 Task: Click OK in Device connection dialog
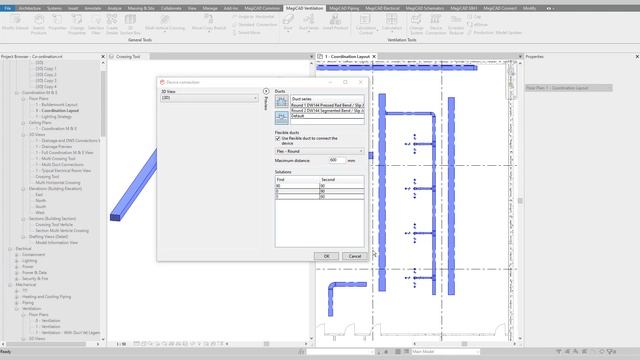point(326,256)
